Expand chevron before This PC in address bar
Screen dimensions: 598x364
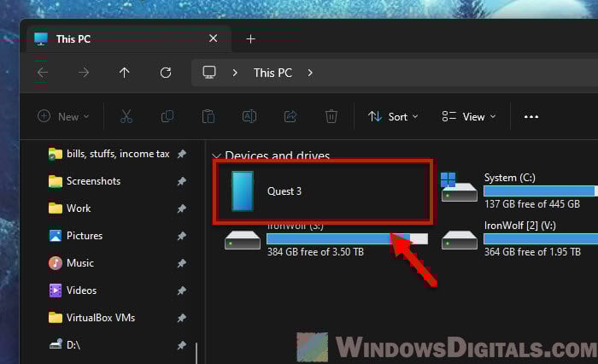click(235, 73)
